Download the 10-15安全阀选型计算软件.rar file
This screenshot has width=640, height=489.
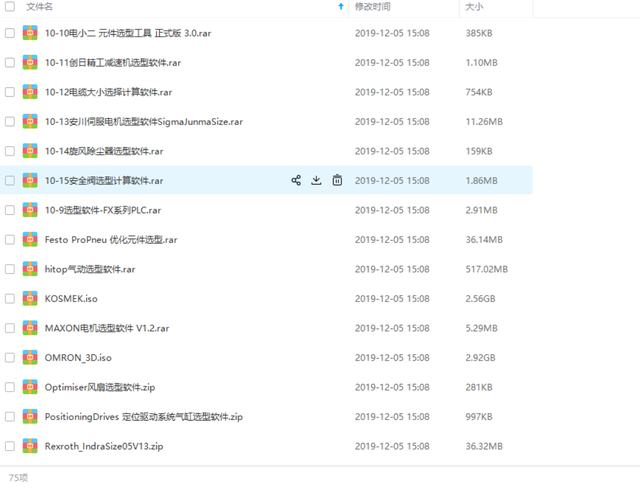point(316,180)
